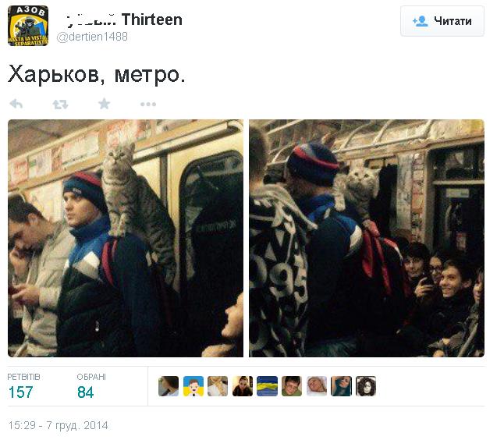This screenshot has height=440, width=504.
Task: Open the right metro photo with smiling passengers
Action: (367, 238)
